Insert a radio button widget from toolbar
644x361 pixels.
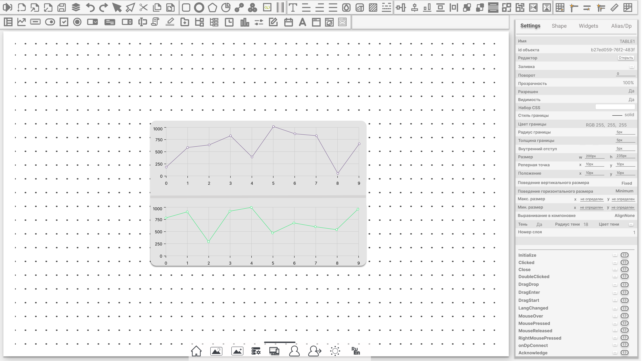[77, 22]
